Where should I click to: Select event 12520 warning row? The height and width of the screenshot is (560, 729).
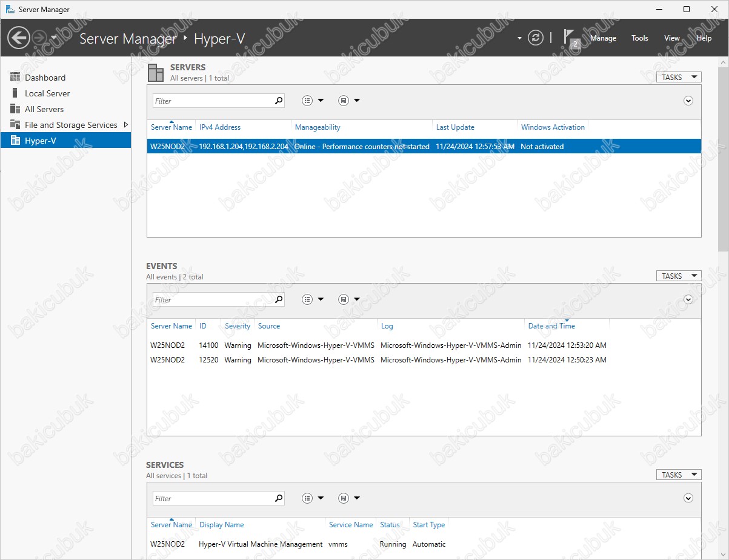424,360
